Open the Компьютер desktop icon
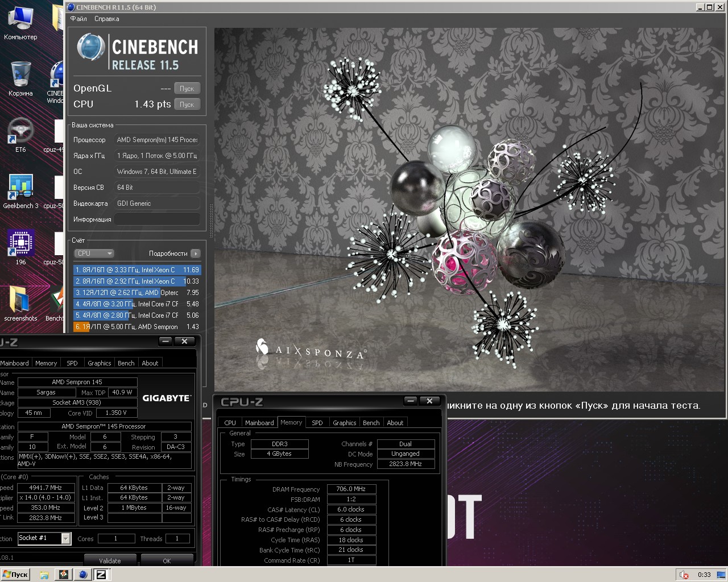728x582 pixels. (x=20, y=23)
